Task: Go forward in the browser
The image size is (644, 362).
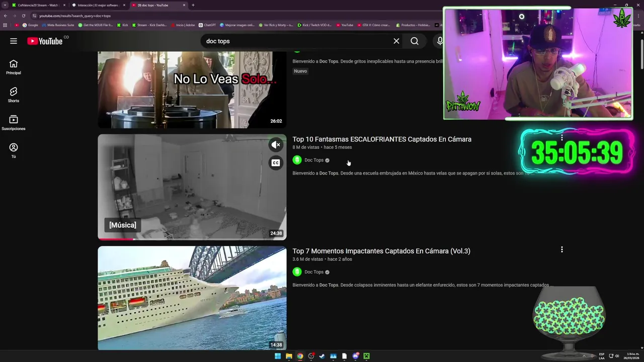Action: pos(14,16)
